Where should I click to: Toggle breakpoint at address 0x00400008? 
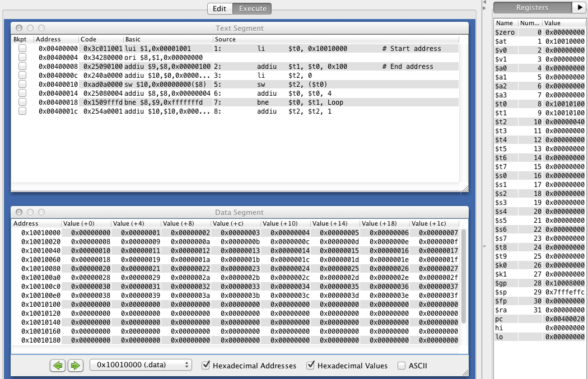point(22,67)
